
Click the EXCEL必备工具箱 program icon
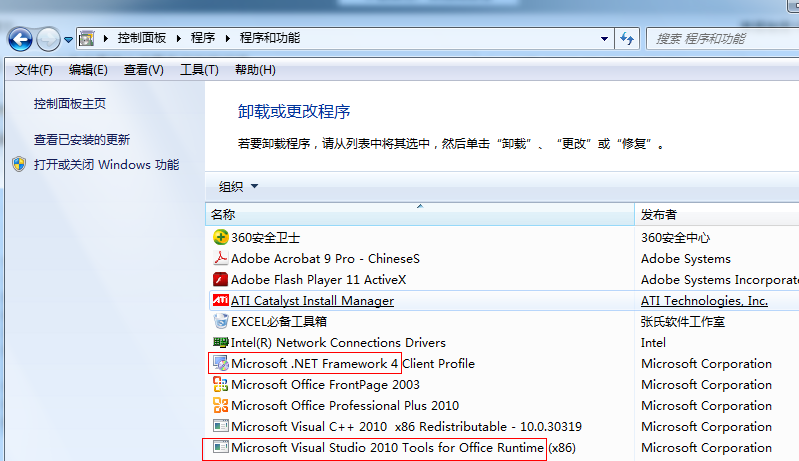(221, 322)
